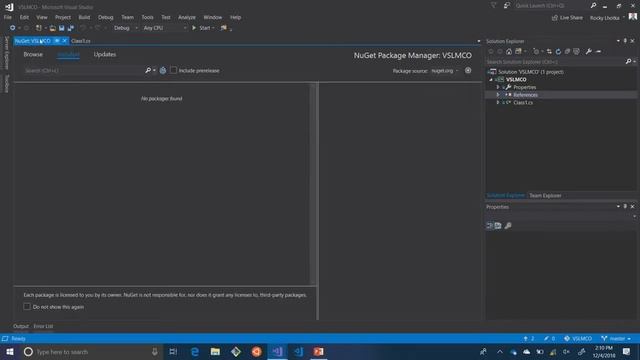Toggle Include prerelease checkbox
This screenshot has height=360, width=640.
click(x=173, y=70)
